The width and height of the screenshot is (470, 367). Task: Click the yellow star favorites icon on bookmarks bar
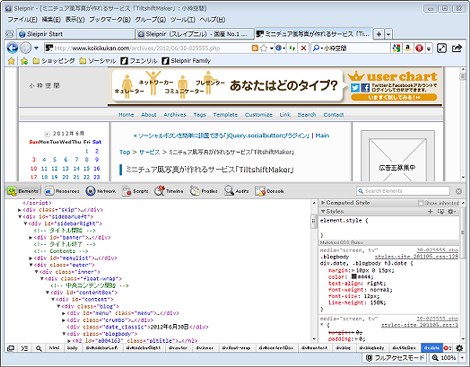tap(11, 61)
